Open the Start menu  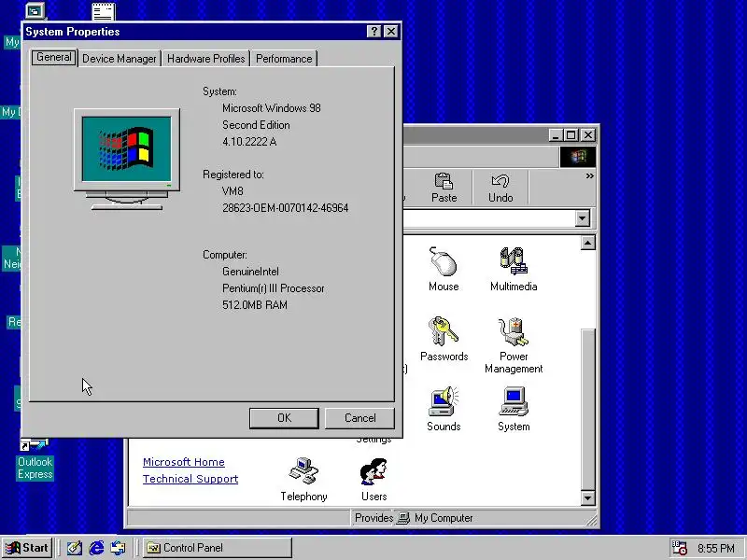(x=27, y=548)
